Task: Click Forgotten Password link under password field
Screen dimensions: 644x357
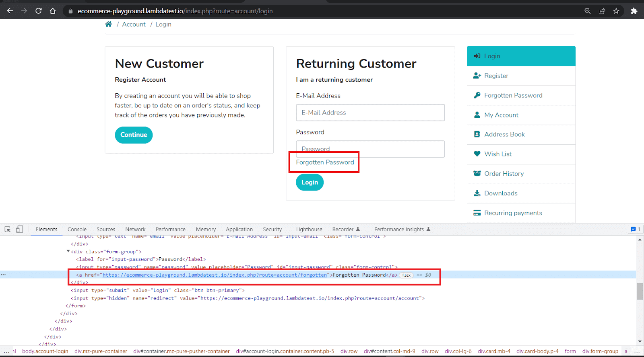Action: (x=325, y=162)
